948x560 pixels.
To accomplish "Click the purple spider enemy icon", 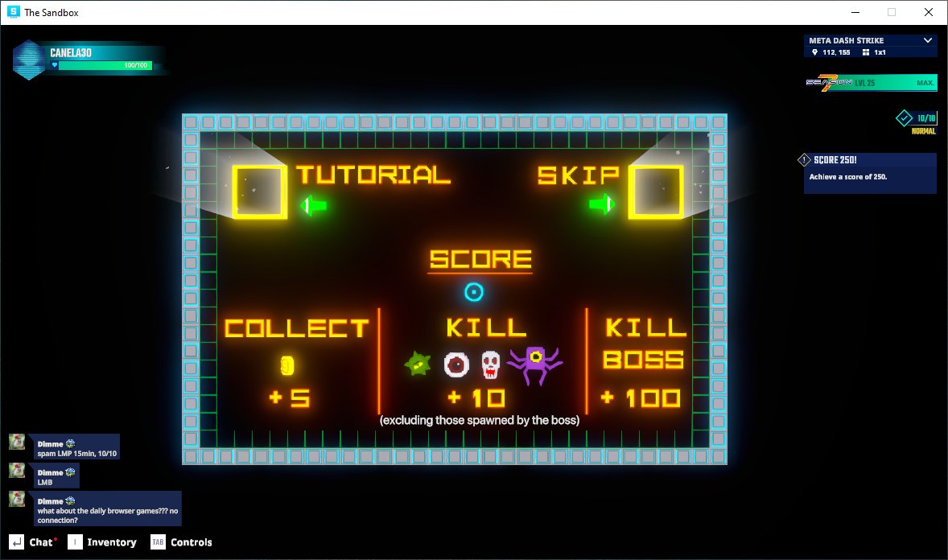I will coord(535,364).
